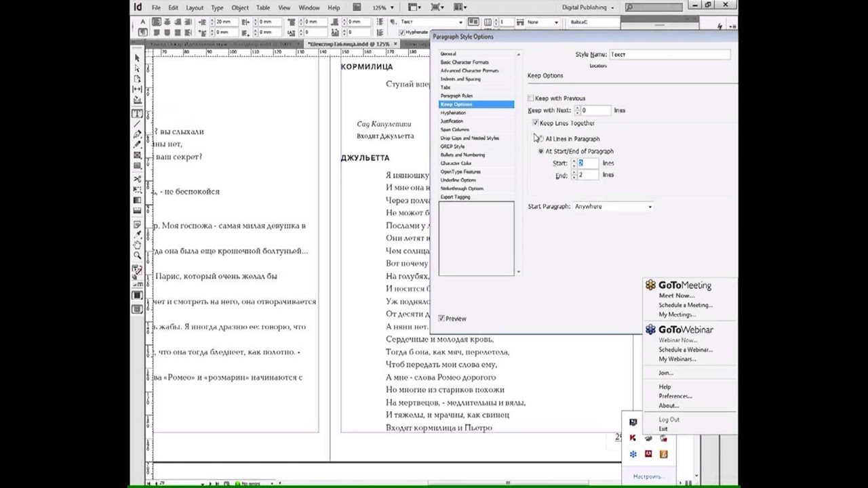Click Meet Now in GoToMeeting menu

677,296
